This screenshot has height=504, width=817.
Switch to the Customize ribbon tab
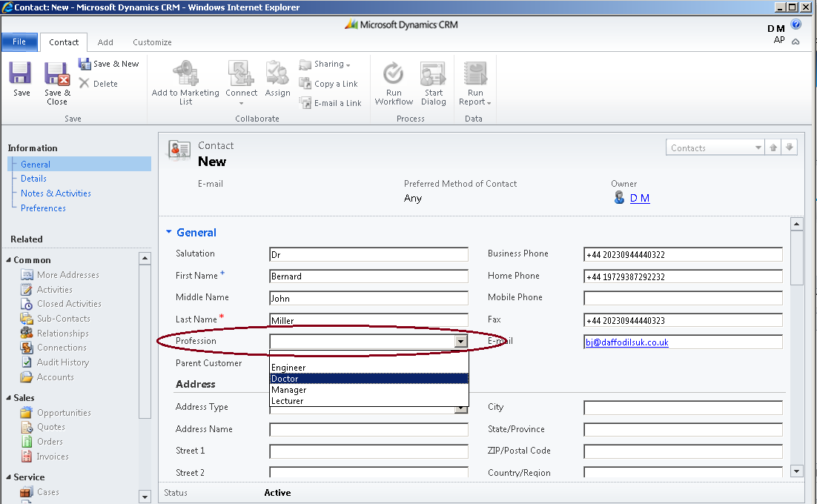pos(152,42)
